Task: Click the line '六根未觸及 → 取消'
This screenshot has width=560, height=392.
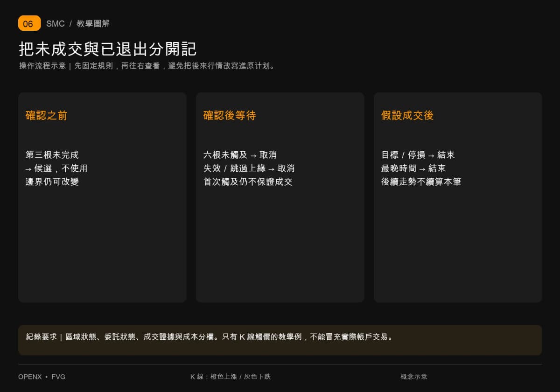Action: pos(240,155)
